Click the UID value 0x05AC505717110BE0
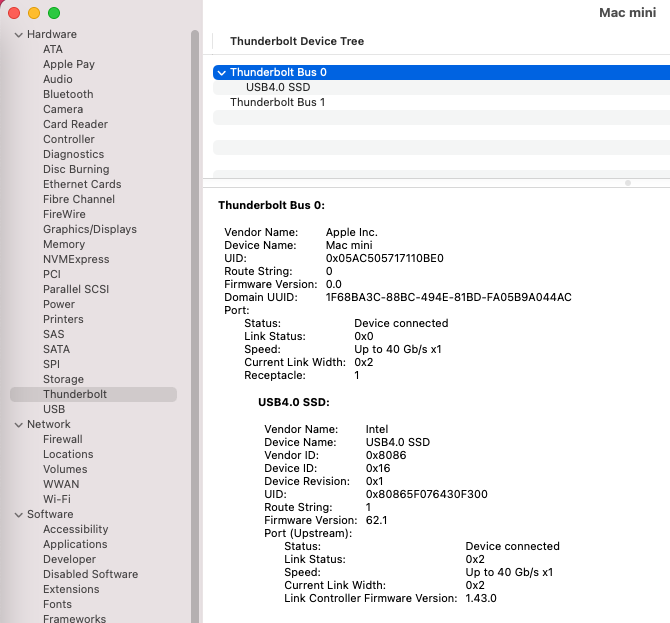The image size is (670, 623). pos(385,259)
